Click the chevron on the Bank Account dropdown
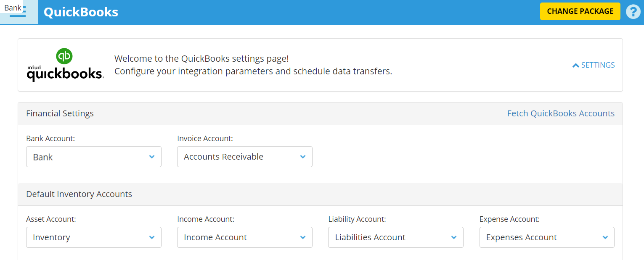The height and width of the screenshot is (260, 644). pos(152,156)
